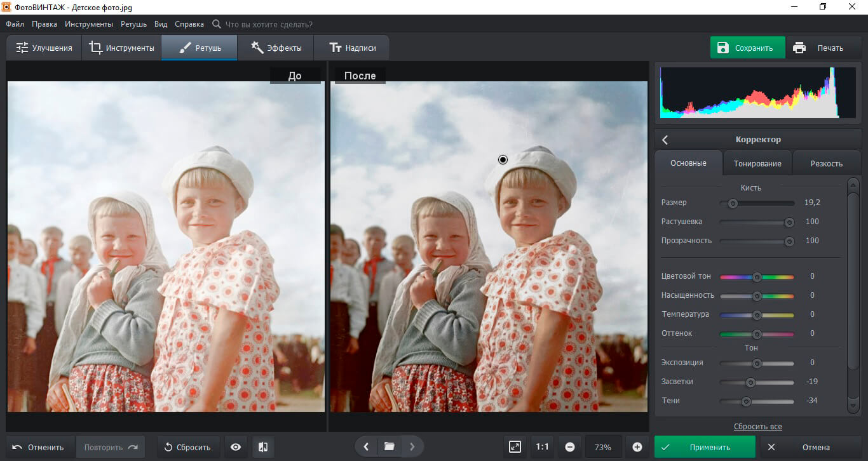Viewport: 868px width, 461px height.
Task: Go back using Корректор panel arrow
Action: 665,140
